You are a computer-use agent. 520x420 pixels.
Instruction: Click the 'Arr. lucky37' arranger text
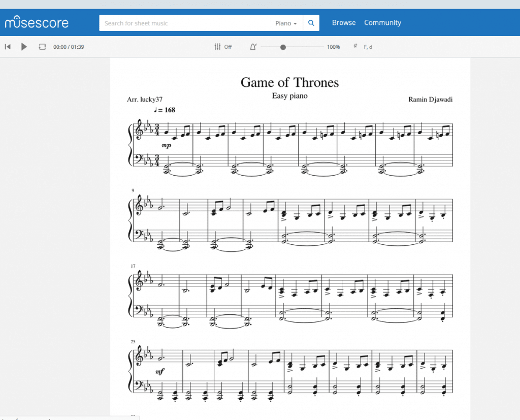[x=145, y=99]
